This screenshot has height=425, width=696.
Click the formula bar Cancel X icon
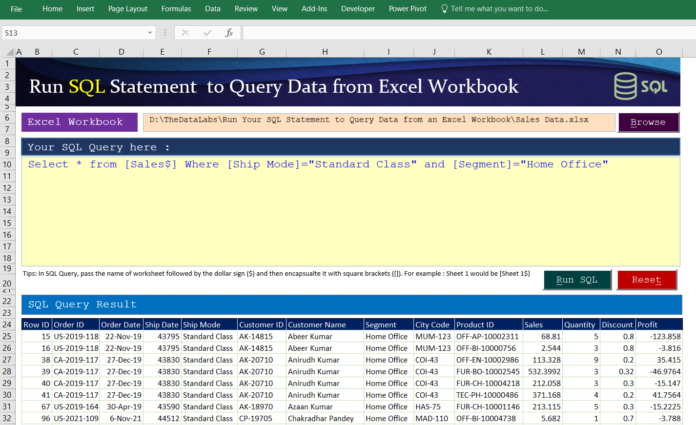(184, 32)
